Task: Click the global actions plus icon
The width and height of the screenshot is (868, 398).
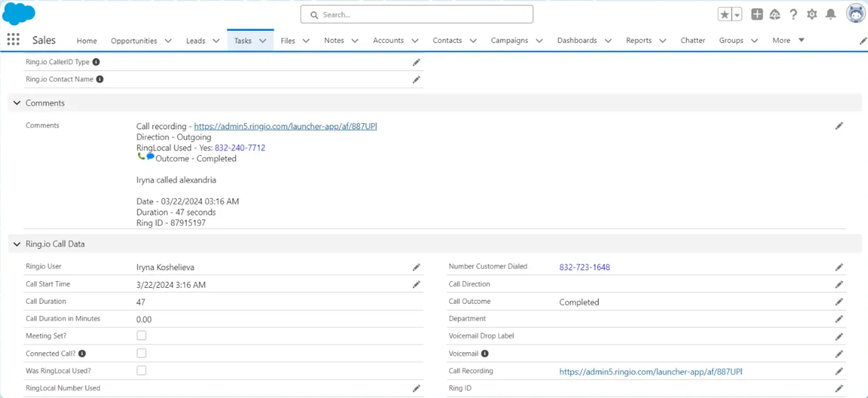Action: (757, 14)
